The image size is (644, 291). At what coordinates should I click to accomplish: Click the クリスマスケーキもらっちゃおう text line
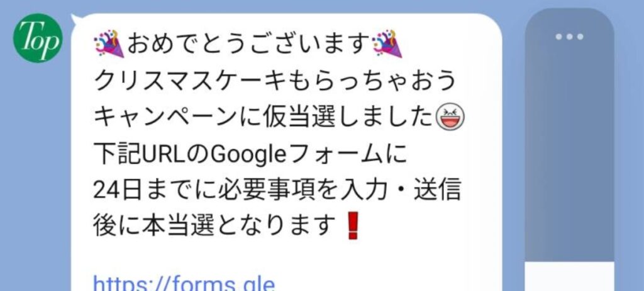[275, 81]
